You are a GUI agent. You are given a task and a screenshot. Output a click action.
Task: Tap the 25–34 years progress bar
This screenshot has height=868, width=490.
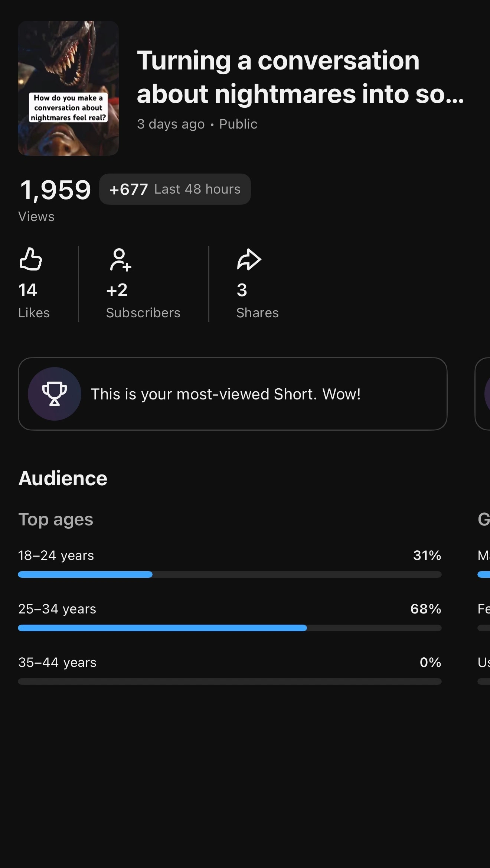230,628
